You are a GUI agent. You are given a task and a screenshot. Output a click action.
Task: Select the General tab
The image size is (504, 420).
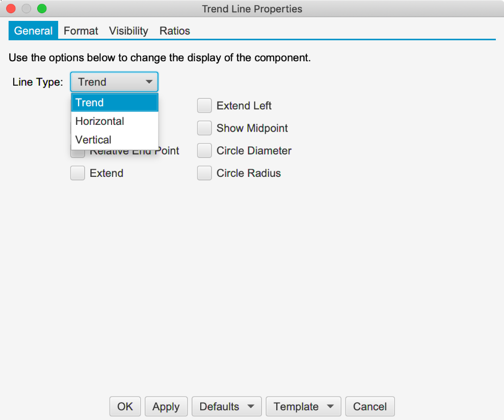(33, 31)
